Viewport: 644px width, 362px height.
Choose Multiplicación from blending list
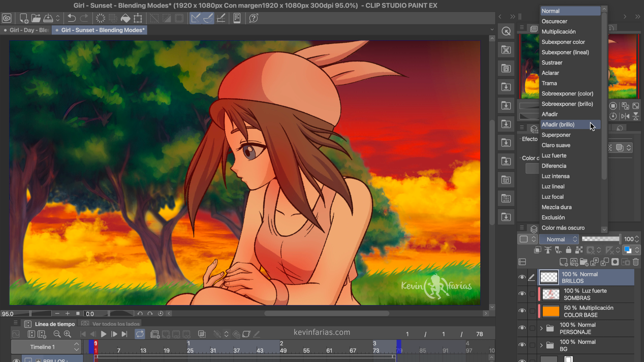tap(570, 32)
